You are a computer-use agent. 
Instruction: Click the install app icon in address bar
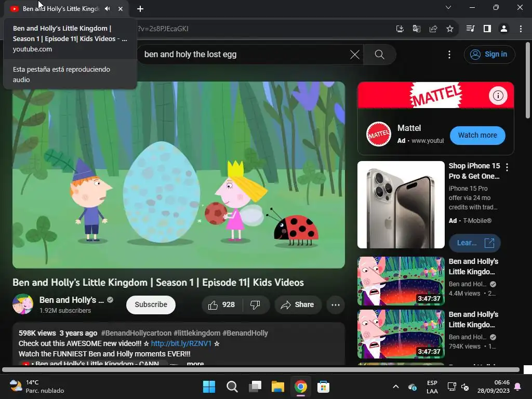[400, 29]
